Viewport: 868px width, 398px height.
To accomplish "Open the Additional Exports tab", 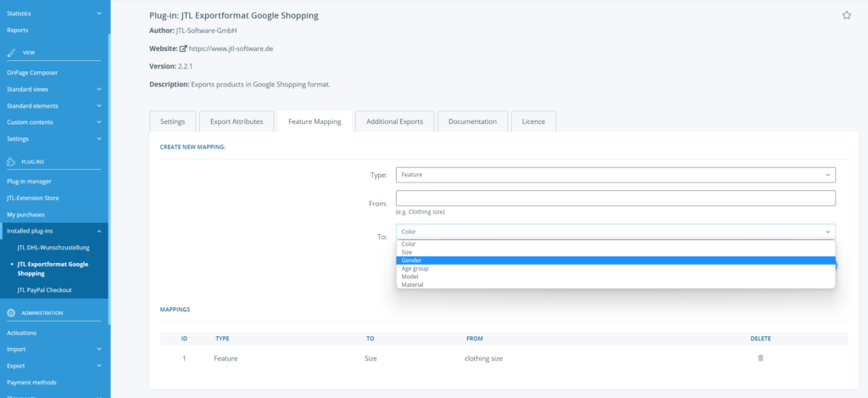I will click(x=395, y=121).
